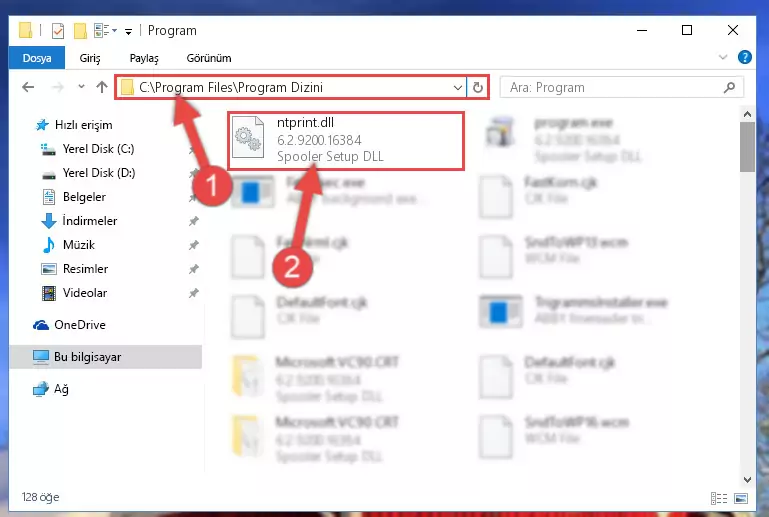Click the Properties quick access icon

(x=58, y=31)
